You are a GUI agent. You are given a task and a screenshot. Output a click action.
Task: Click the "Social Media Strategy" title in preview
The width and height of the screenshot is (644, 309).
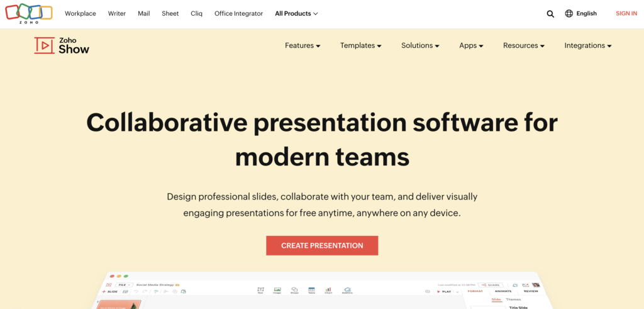(155, 284)
